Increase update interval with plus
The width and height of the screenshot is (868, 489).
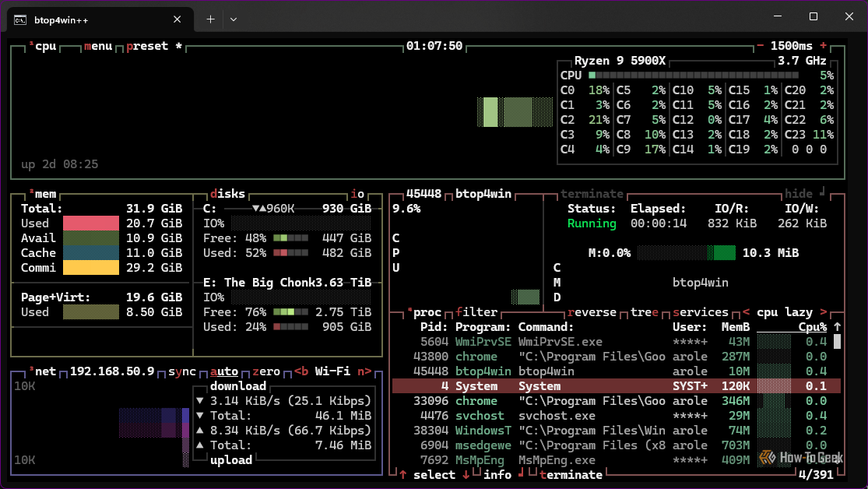coord(823,45)
